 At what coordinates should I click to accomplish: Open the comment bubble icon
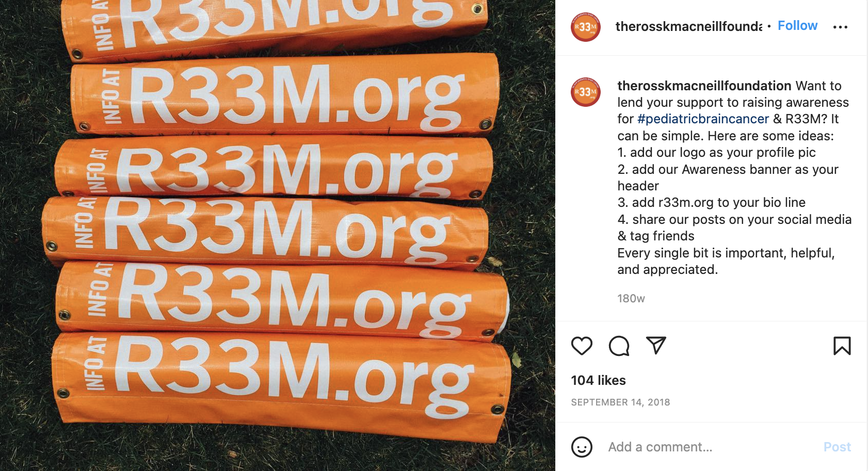point(619,346)
